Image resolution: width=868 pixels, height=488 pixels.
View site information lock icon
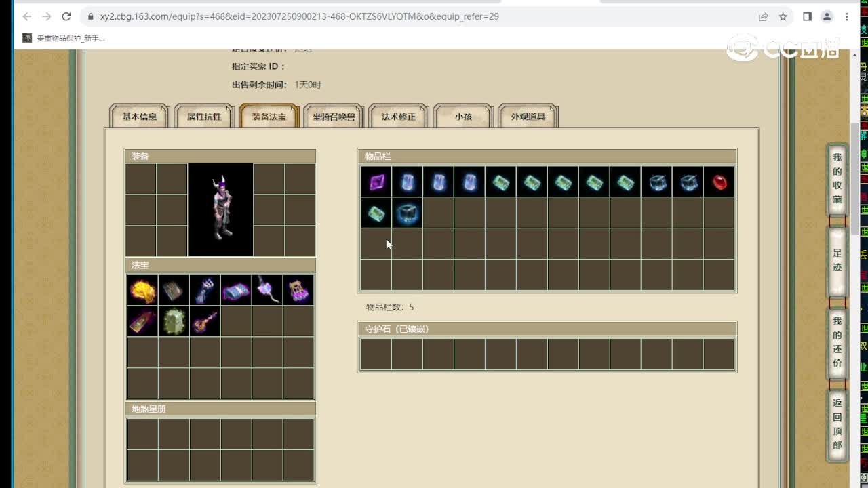90,16
